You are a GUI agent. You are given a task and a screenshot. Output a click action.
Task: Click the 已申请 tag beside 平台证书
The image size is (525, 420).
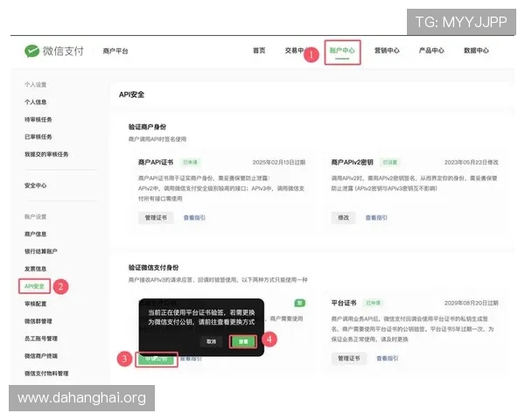pyautogui.click(x=373, y=303)
